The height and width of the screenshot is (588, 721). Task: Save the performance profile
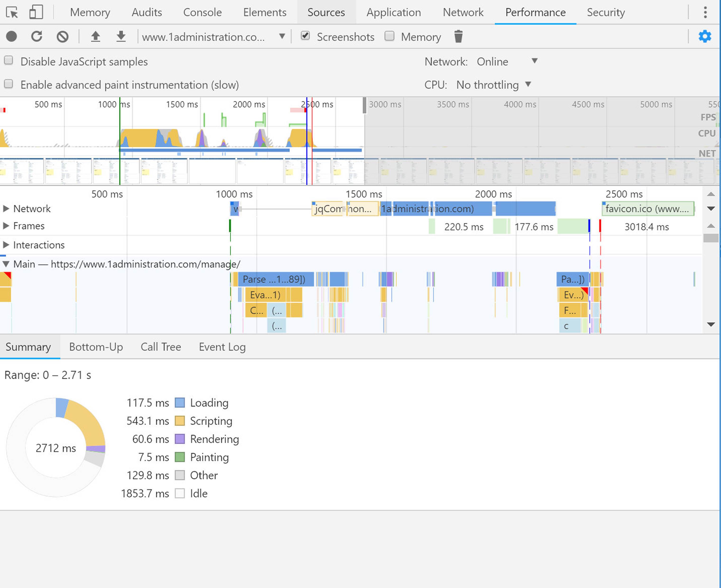(121, 37)
